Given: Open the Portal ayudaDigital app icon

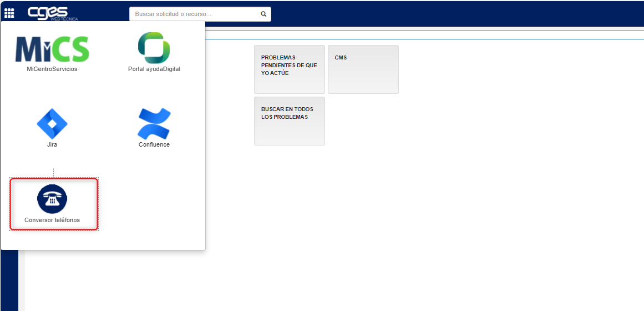Looking at the screenshot, I should click(x=154, y=48).
